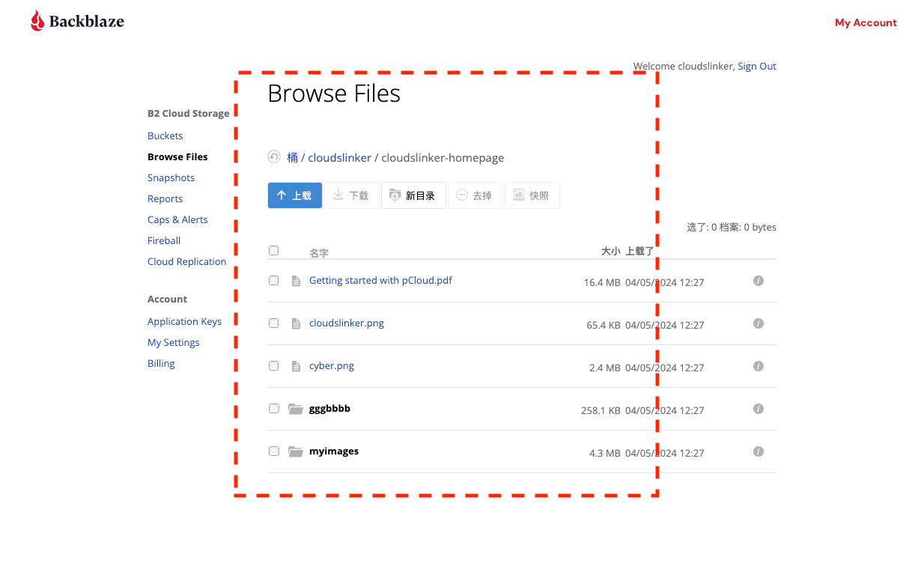Check the box for Getting started with pCloud.pdf
Image resolution: width=924 pixels, height=572 pixels.
(273, 280)
